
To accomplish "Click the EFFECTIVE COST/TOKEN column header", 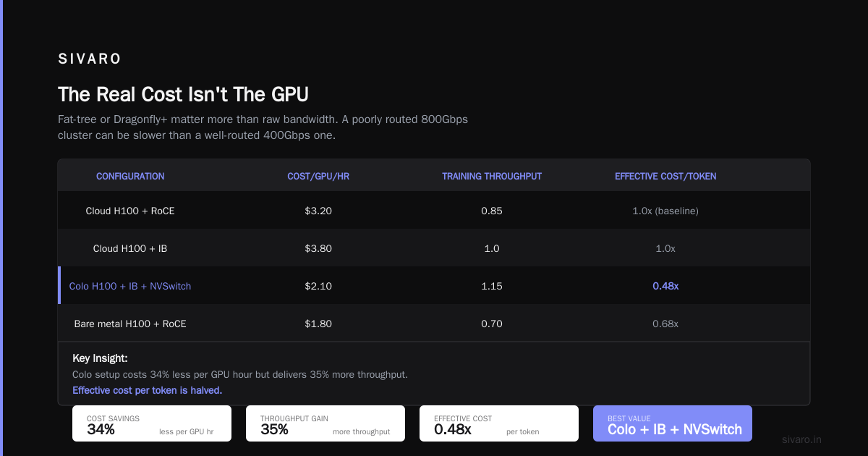I will [x=665, y=177].
